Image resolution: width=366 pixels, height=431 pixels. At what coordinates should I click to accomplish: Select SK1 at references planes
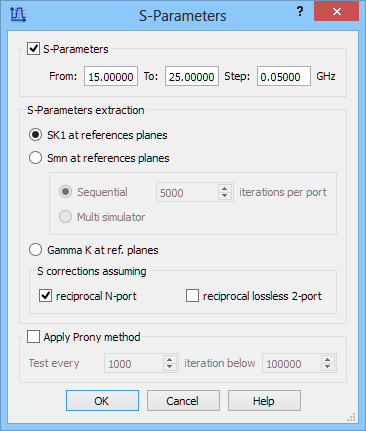(x=35, y=135)
